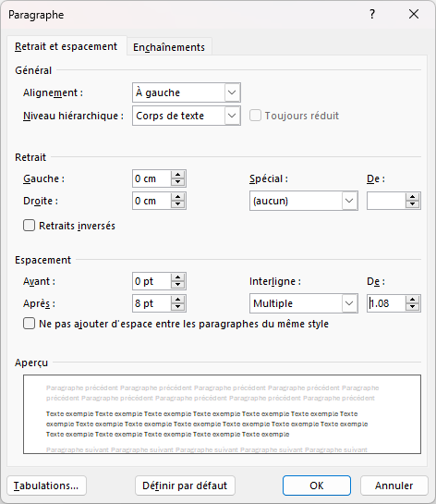Decrease the Avant spacing value
This screenshot has height=504, width=436.
tap(178, 285)
